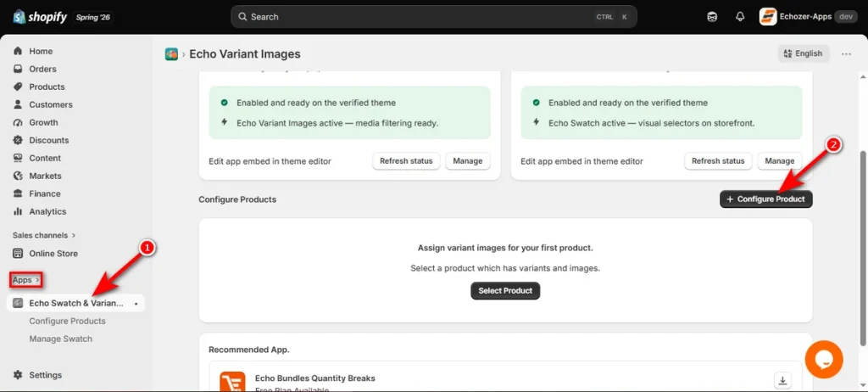Click the Home icon in sidebar
The height and width of the screenshot is (392, 868).
click(x=18, y=51)
